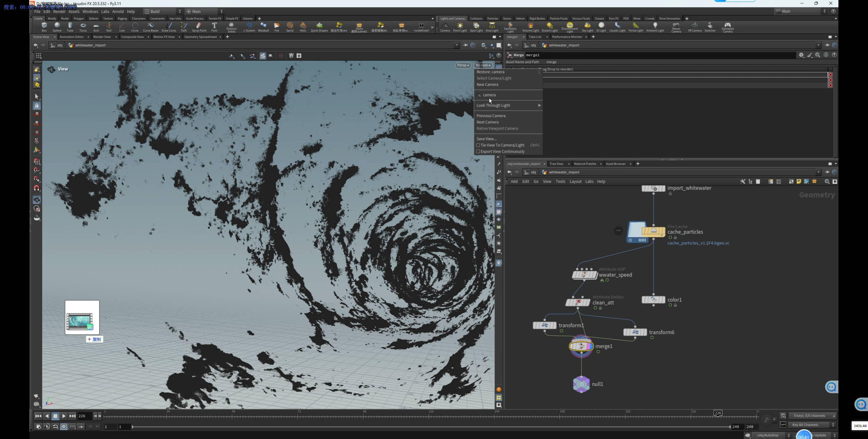Enable Export View Continuously
The height and width of the screenshot is (439, 868).
479,151
